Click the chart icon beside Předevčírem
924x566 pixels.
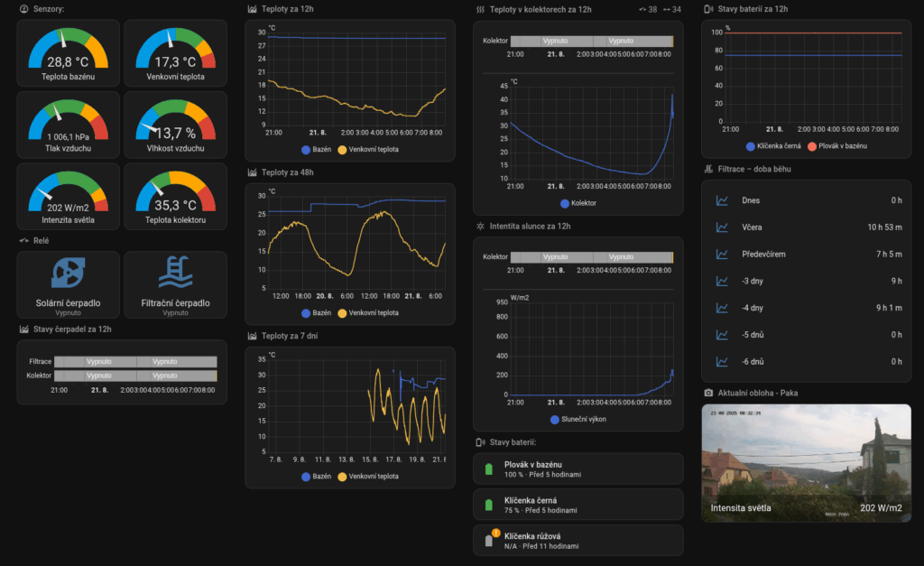click(722, 255)
